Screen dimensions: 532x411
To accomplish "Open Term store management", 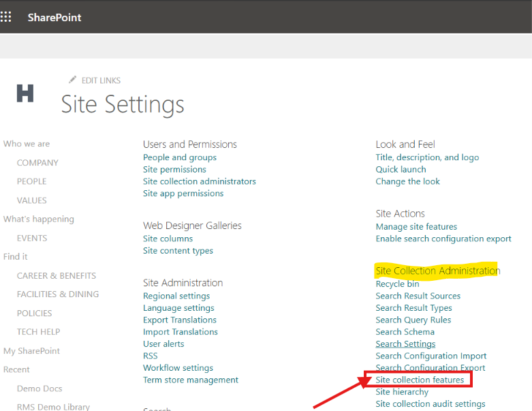I will click(191, 380).
